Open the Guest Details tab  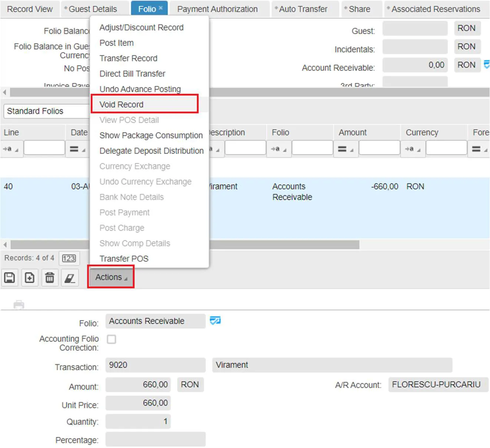(x=93, y=9)
